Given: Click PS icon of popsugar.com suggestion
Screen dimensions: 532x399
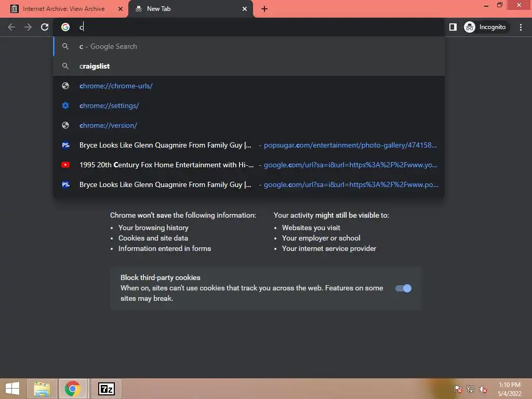Looking at the screenshot, I should pos(65,145).
